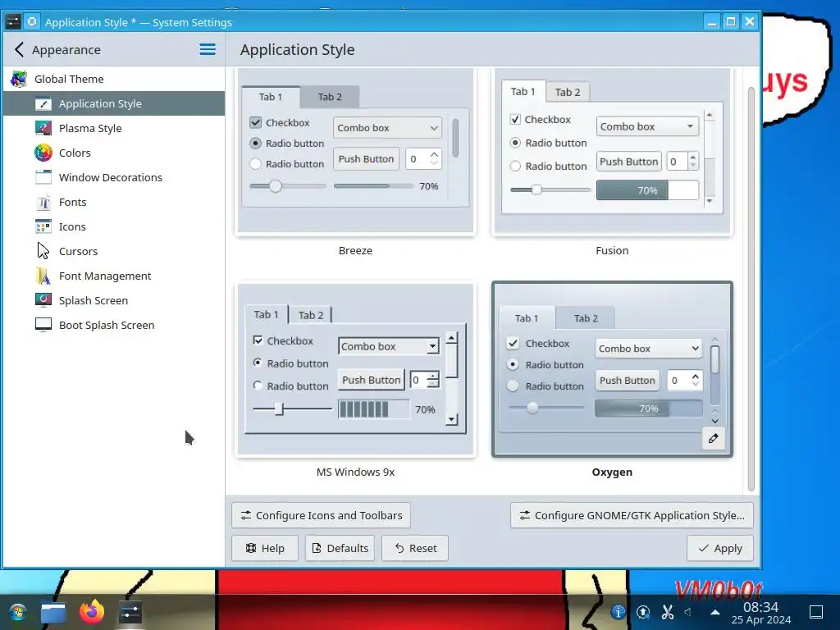Open the hamburger menu in the sidebar header
Image resolution: width=840 pixels, height=630 pixels.
208,50
